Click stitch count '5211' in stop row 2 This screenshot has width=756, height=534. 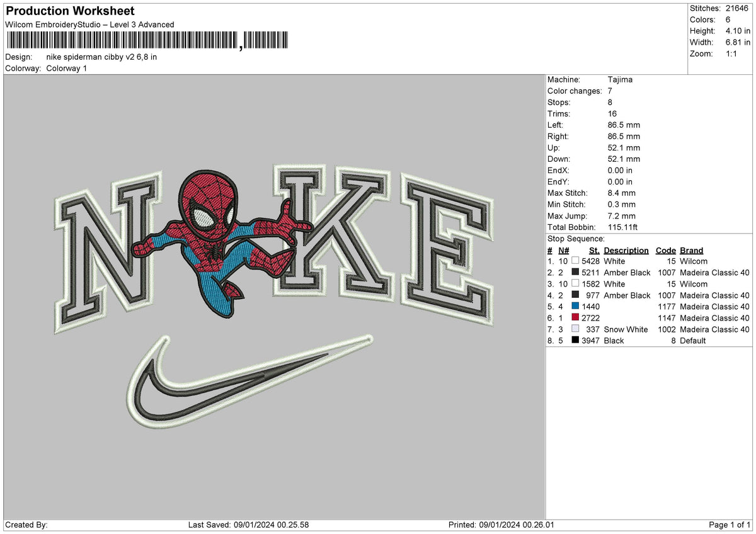591,272
